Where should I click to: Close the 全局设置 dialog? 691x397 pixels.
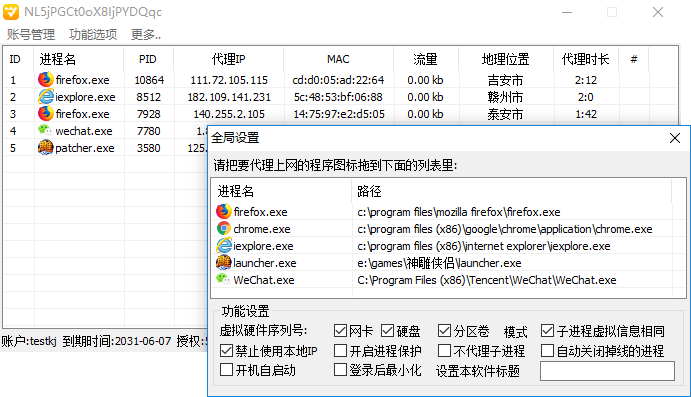tap(674, 138)
